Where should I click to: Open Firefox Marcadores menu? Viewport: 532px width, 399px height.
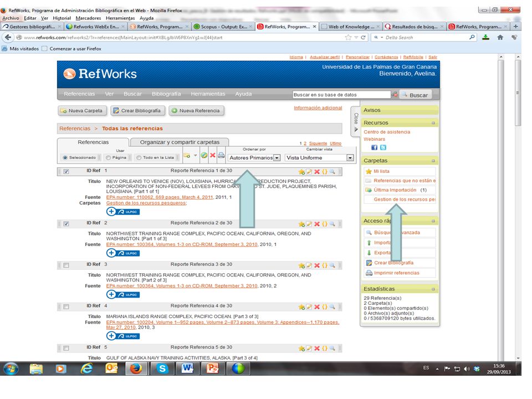(88, 18)
